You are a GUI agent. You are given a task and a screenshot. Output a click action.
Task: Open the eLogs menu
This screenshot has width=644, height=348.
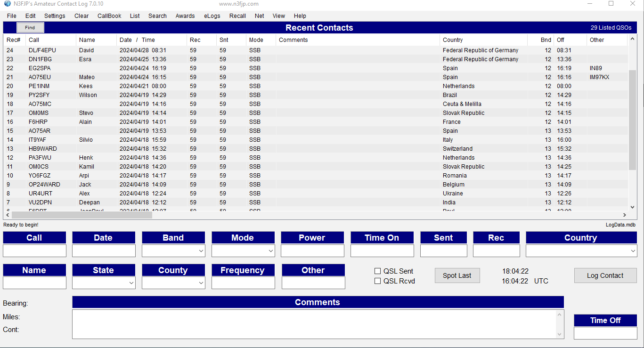click(x=212, y=16)
